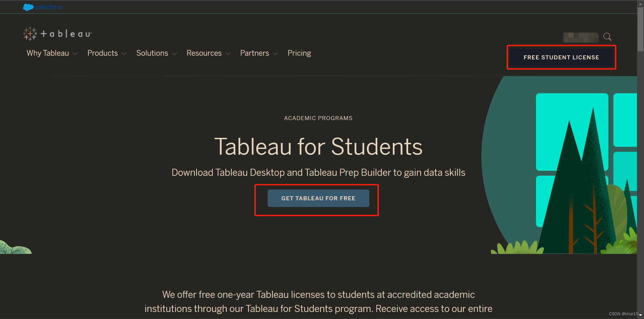Click the vertical scrollbar thumb
This screenshot has width=644, height=319.
point(641,30)
